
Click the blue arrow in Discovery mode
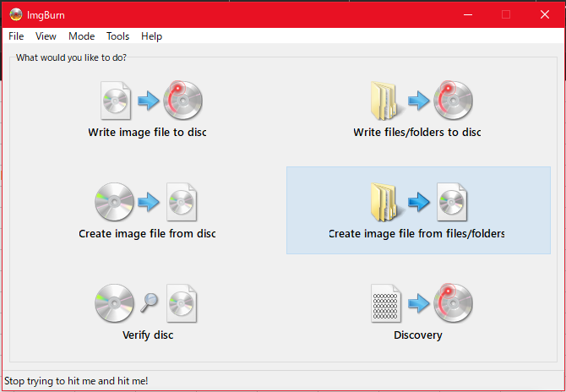coord(419,303)
